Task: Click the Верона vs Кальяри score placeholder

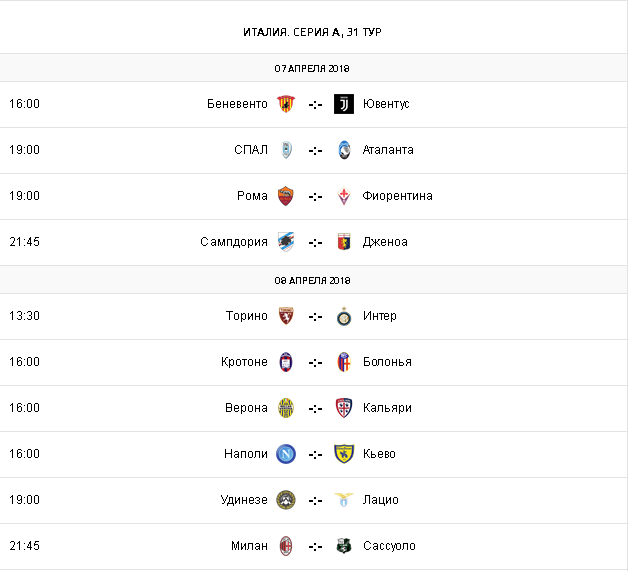Action: pos(315,408)
